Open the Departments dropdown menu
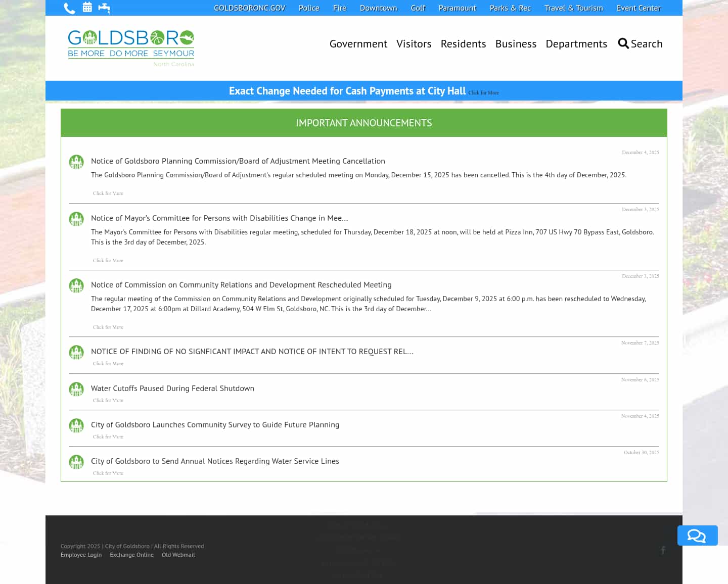Viewport: 728px width, 584px height. 576,43
